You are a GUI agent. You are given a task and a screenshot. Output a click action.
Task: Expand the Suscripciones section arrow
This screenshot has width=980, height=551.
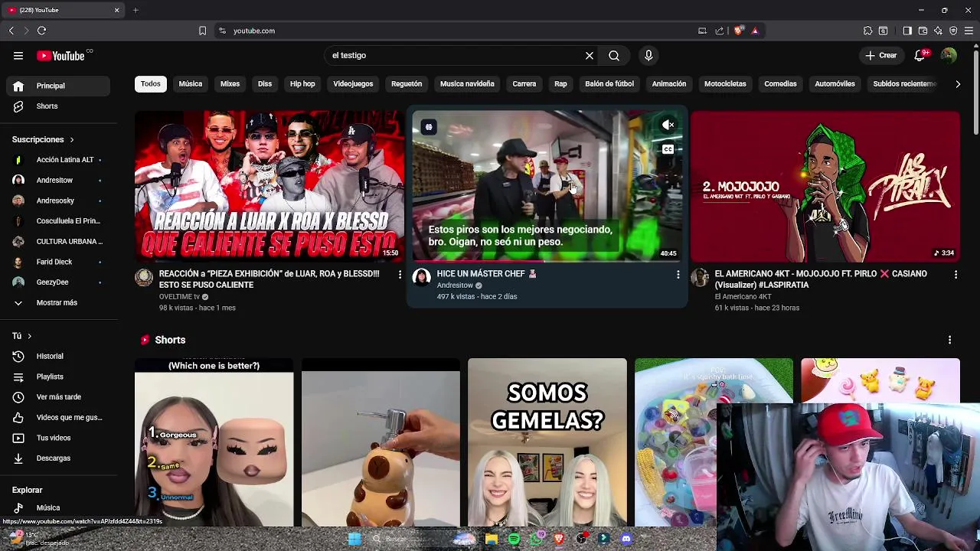(72, 140)
